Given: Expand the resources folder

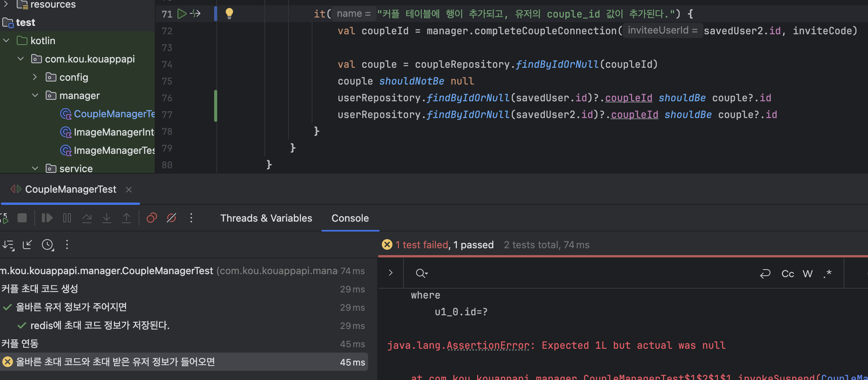Looking at the screenshot, I should point(6,4).
